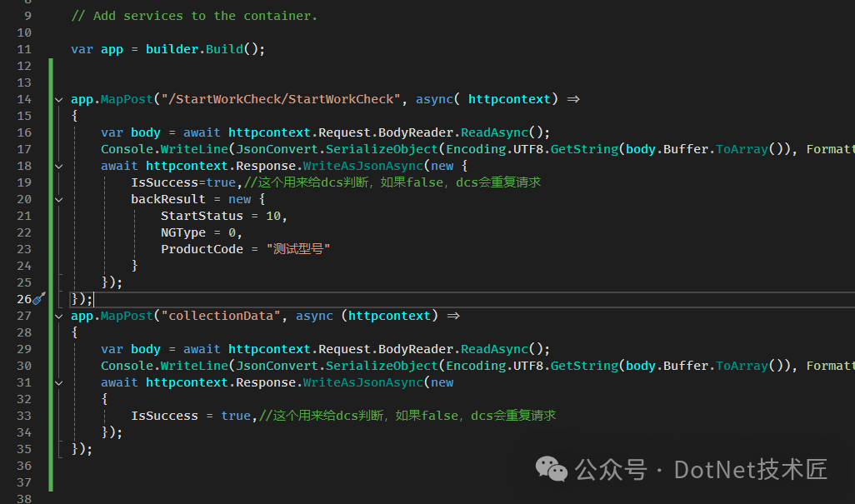Screen dimensions: 855x504
Task: Click the DotNet技术匠 watermark text
Action: pos(750,469)
